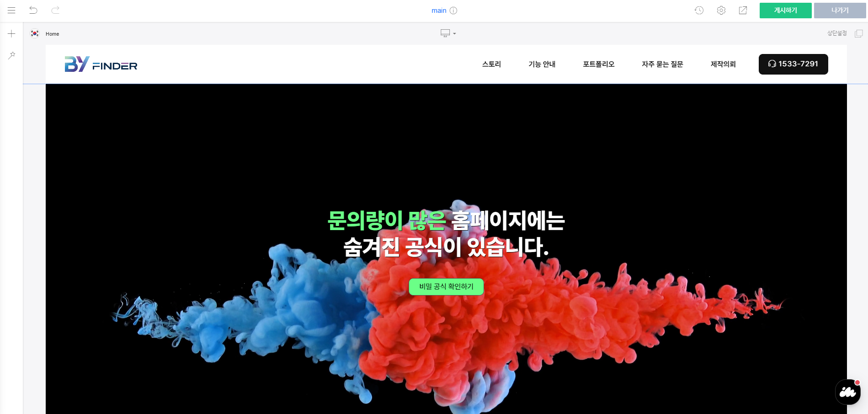Open the 상단설정 header settings link
868x414 pixels.
click(837, 33)
